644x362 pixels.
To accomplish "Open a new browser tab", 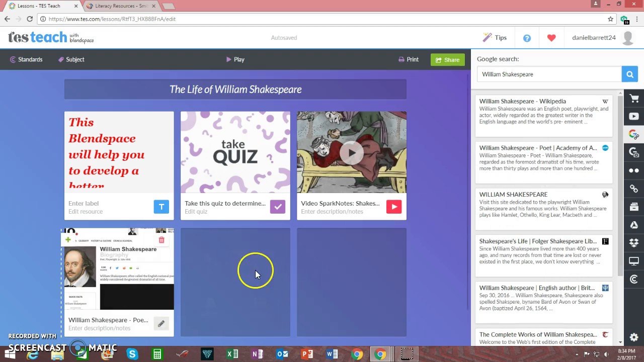I will coord(169,6).
